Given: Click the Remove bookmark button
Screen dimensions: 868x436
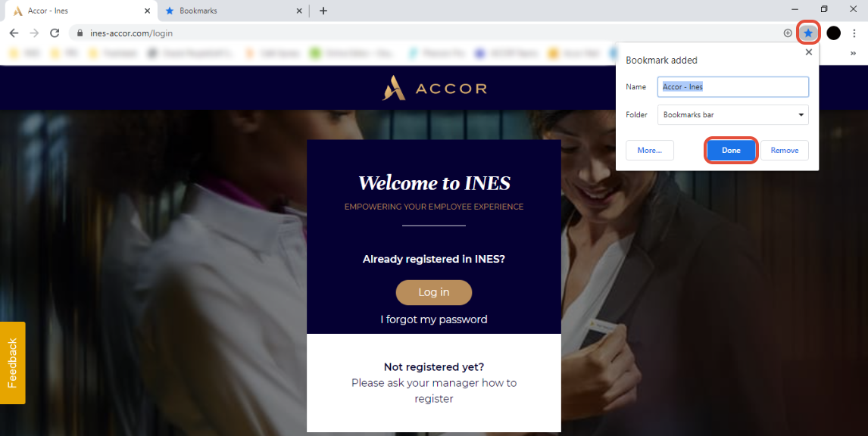Looking at the screenshot, I should (x=785, y=151).
